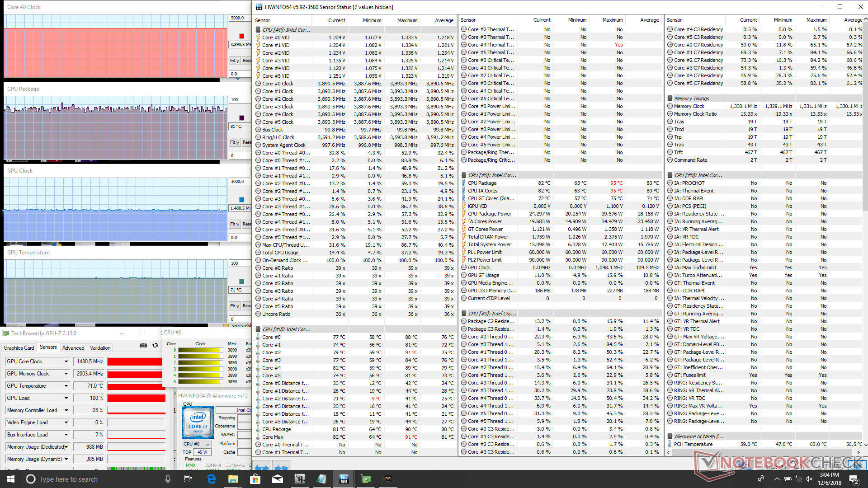The image size is (868, 488).
Task: Click the battery tray icon
Action: pos(788,479)
